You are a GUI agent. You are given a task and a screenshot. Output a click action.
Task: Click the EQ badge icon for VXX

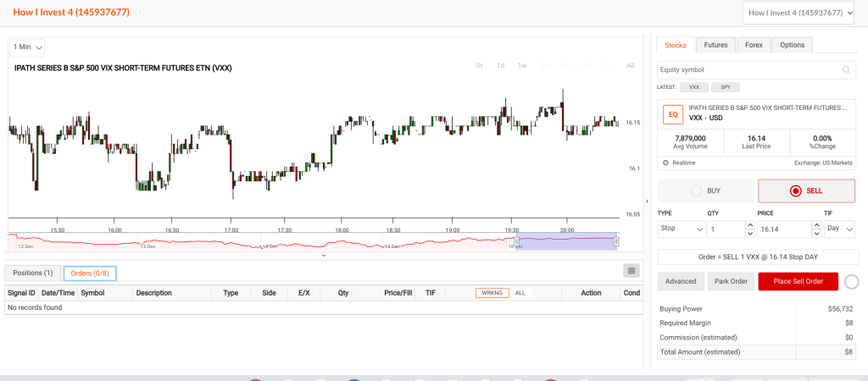[x=673, y=113]
